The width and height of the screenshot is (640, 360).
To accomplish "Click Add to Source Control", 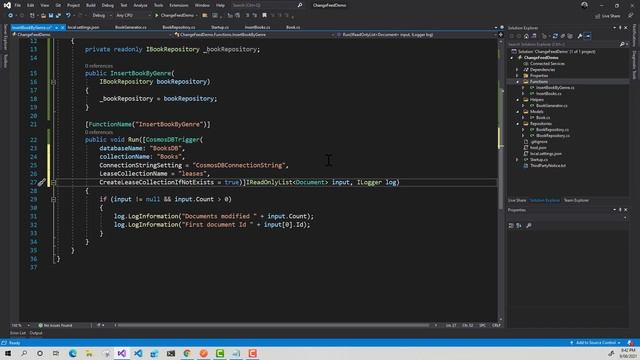I will [x=596, y=343].
